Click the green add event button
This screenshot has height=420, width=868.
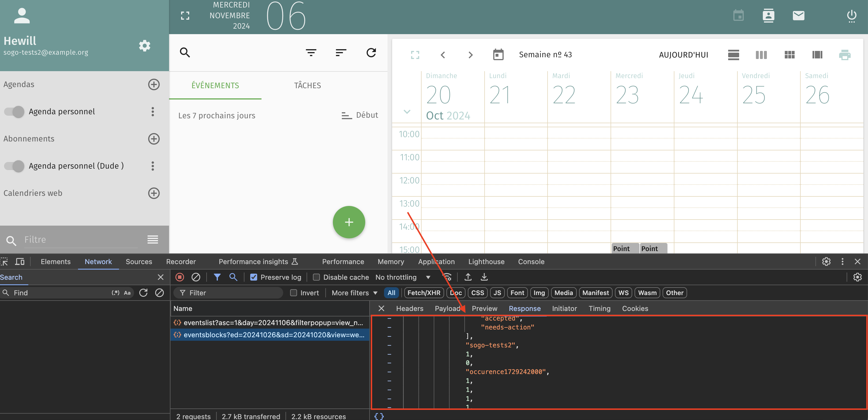[x=349, y=222]
